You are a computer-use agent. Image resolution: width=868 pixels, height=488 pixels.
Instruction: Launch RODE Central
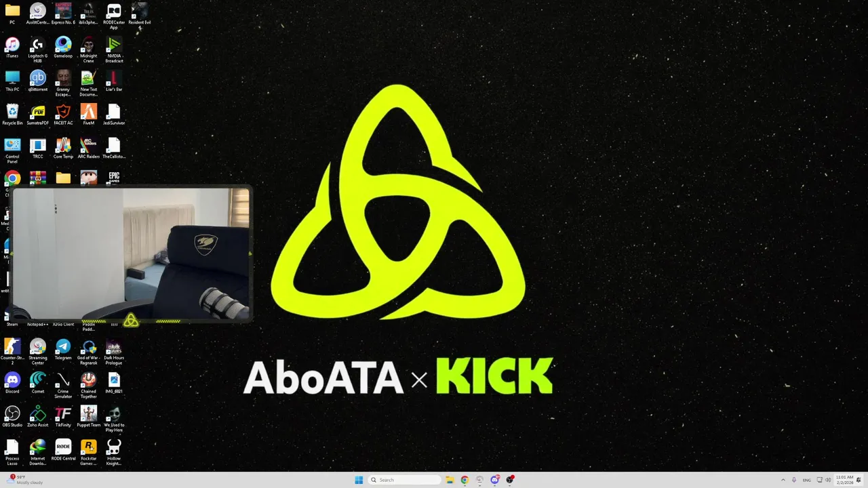click(63, 451)
